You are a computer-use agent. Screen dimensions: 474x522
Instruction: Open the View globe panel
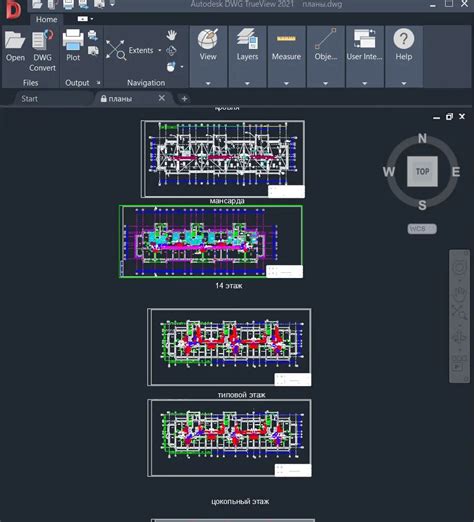[208, 39]
